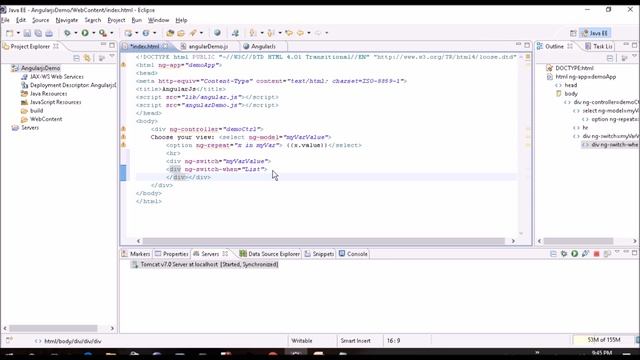The height and width of the screenshot is (360, 640).
Task: Open the Navigate menu
Action: point(67,20)
